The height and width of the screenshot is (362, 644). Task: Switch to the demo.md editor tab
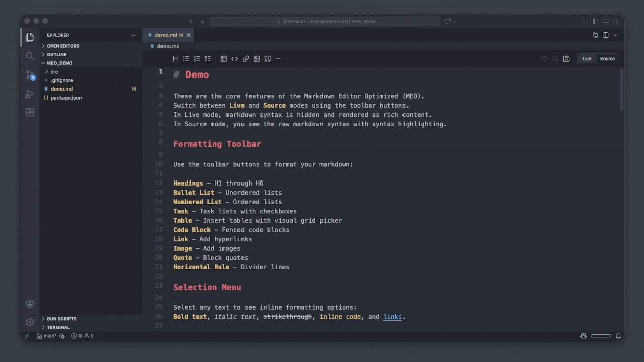pos(166,35)
